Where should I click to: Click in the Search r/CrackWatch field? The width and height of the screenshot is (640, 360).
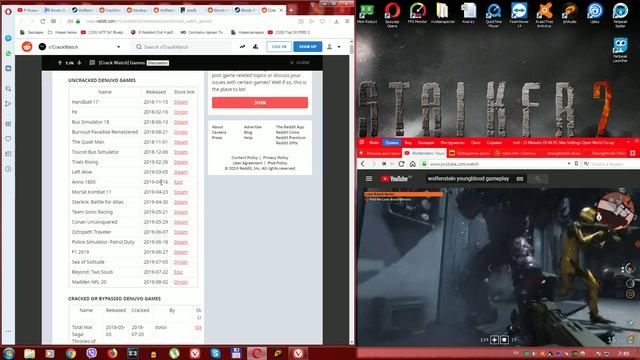point(181,47)
